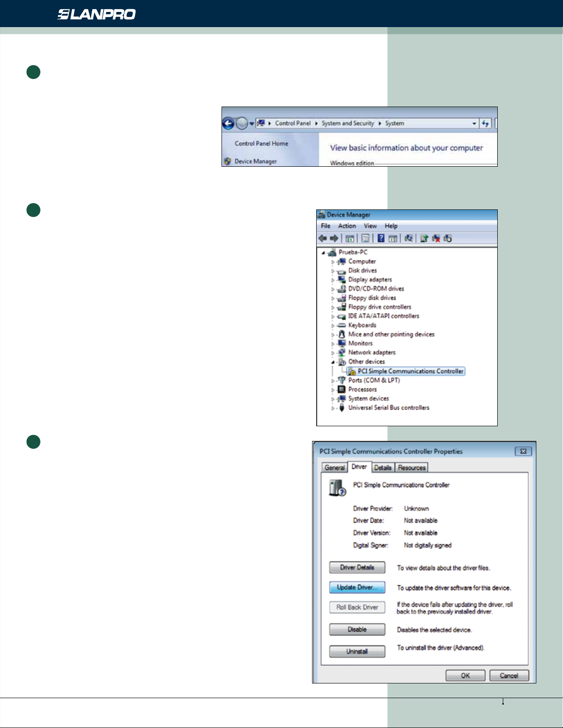Screen dimensions: 563x728
Task: Click the Driver Details button
Action: (357, 568)
